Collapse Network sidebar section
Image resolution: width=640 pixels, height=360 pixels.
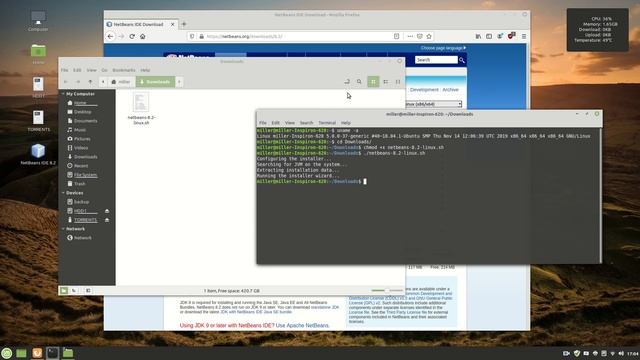pyautogui.click(x=63, y=229)
